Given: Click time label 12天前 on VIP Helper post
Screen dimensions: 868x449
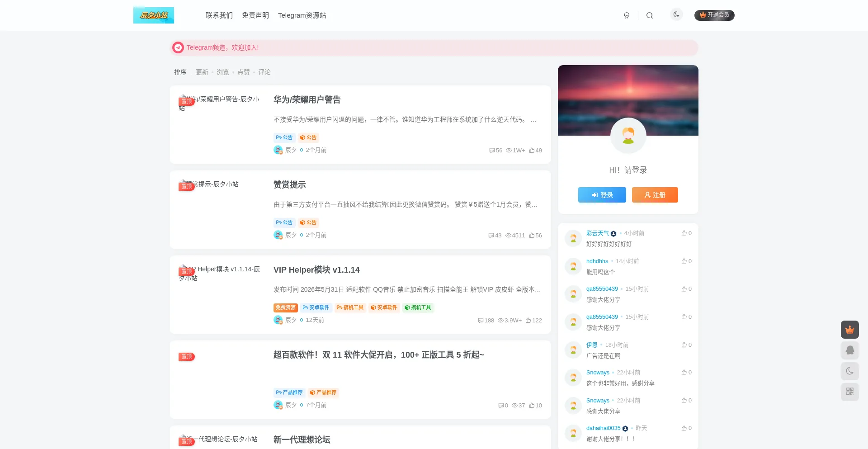Looking at the screenshot, I should click(x=315, y=320).
